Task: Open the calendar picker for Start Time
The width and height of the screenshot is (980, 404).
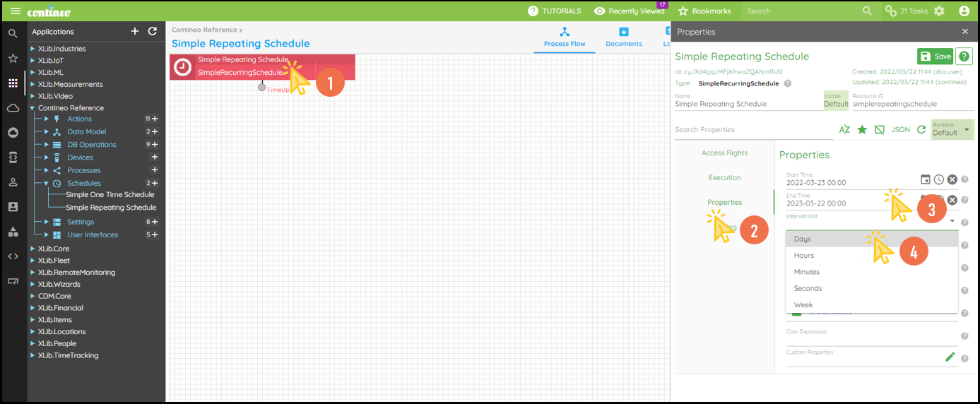Action: pos(925,179)
